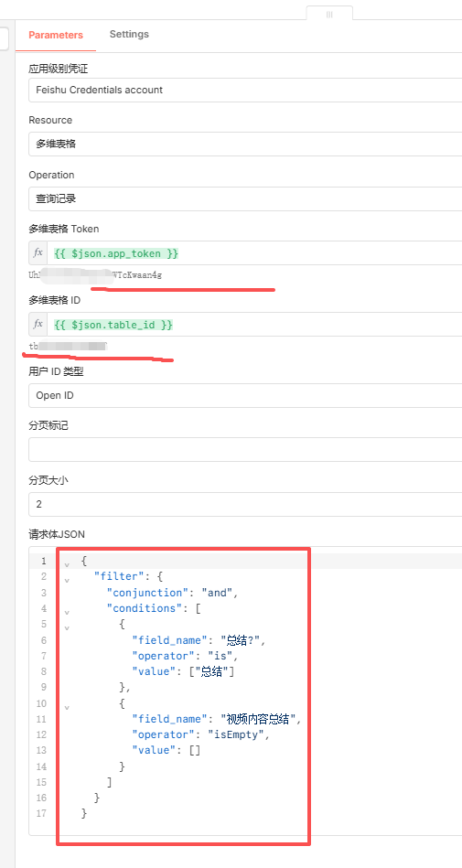Click the "field_name": "视频内容总结" line

tap(217, 719)
